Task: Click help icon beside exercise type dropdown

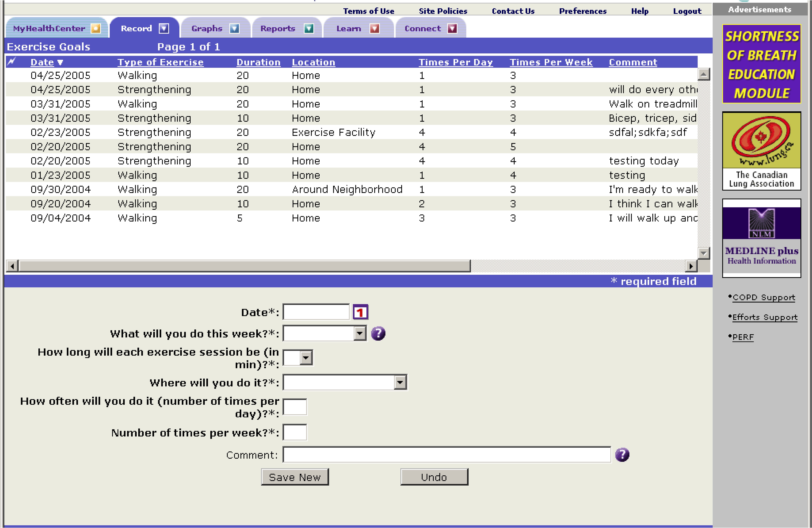Action: 378,333
